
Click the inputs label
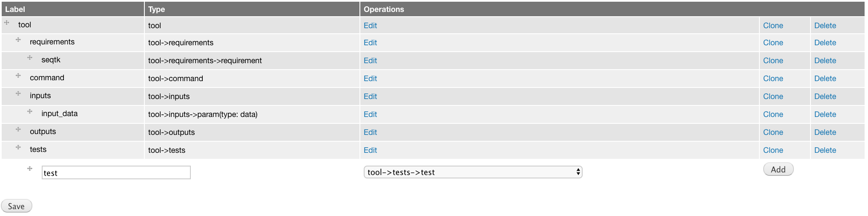[x=40, y=96]
